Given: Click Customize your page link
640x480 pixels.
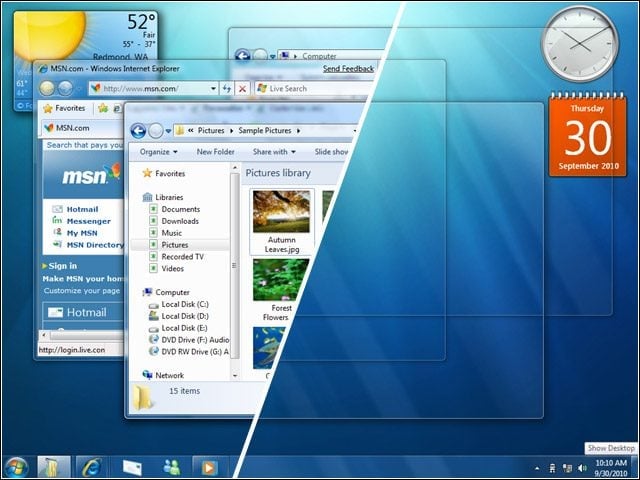Looking at the screenshot, I should [82, 291].
